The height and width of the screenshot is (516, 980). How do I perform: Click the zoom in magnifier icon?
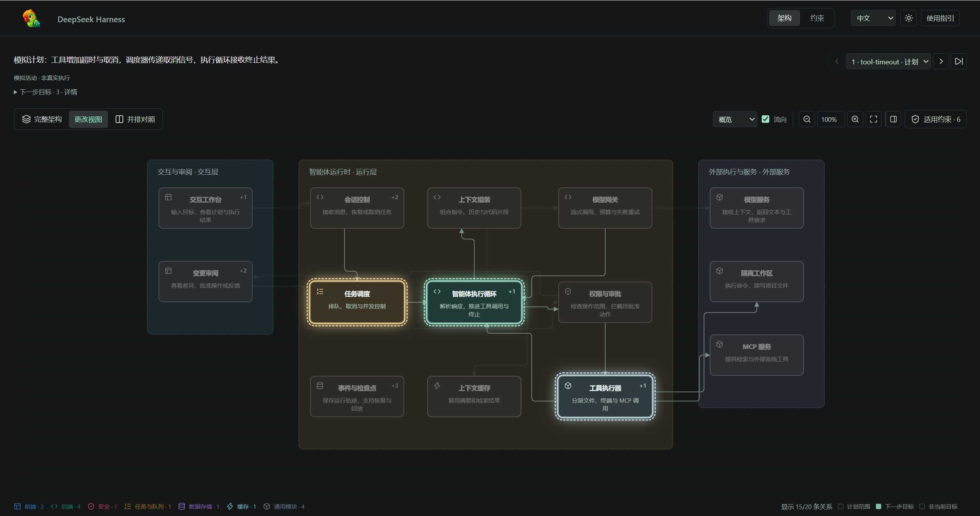855,120
